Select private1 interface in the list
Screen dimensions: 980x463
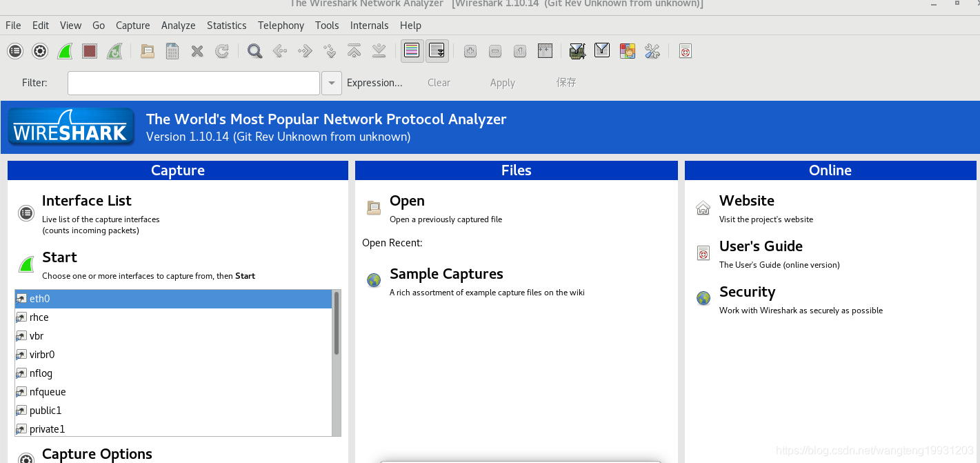click(173, 428)
